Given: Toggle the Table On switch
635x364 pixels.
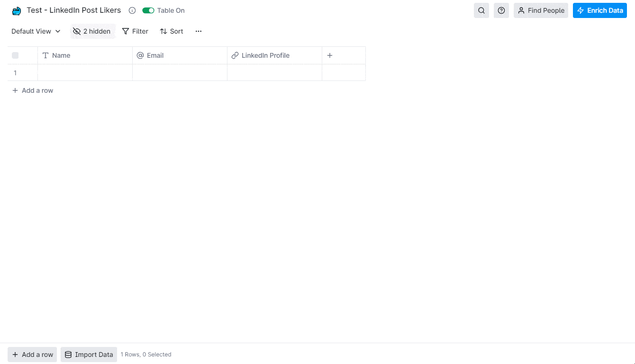Looking at the screenshot, I should (x=148, y=10).
